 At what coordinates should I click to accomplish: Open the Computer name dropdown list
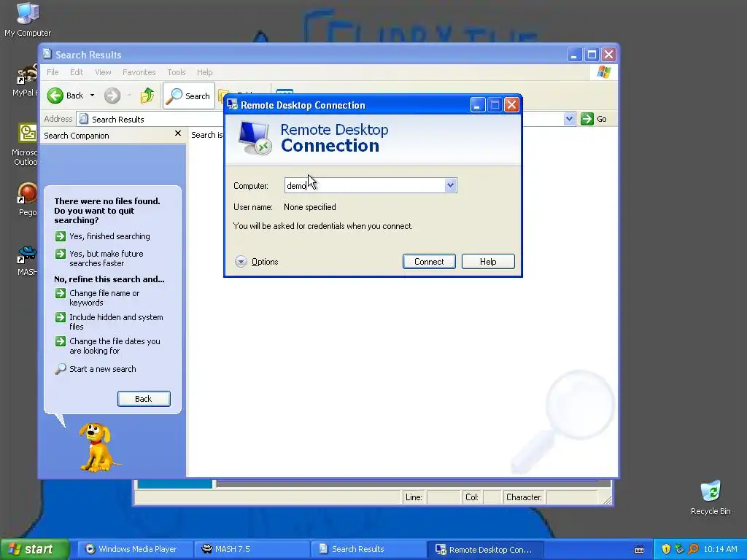click(x=450, y=185)
